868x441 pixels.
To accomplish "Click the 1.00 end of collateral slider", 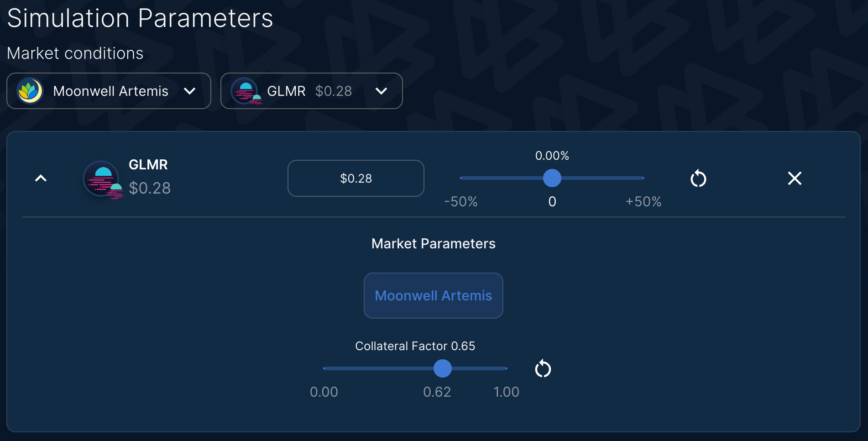I will 506,368.
